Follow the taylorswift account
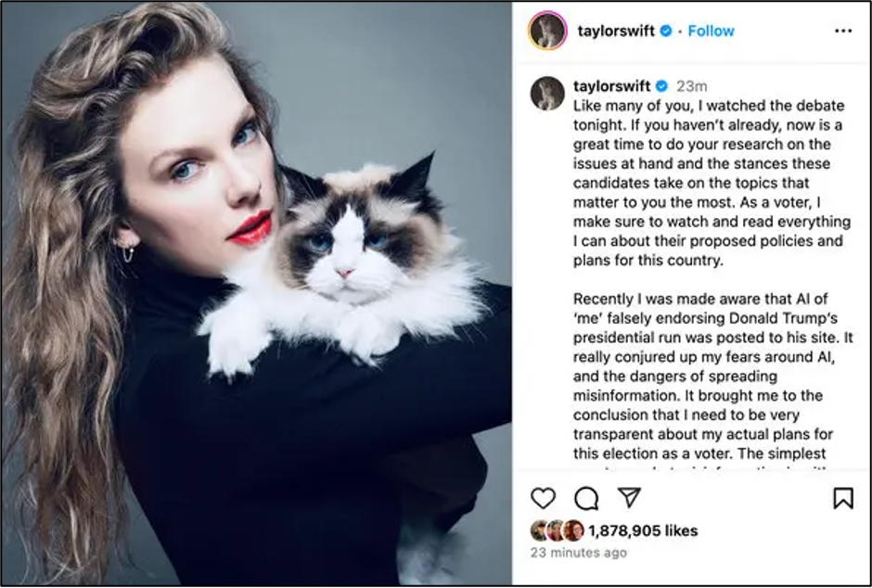Viewport: 872px width, 588px height. pos(711,31)
